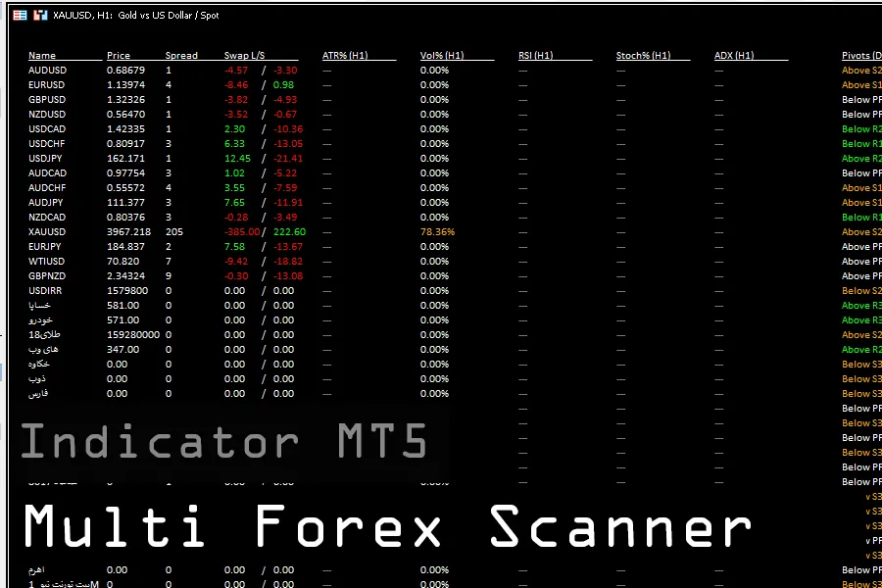
Task: Click the table icon in the title bar
Action: pos(20,16)
